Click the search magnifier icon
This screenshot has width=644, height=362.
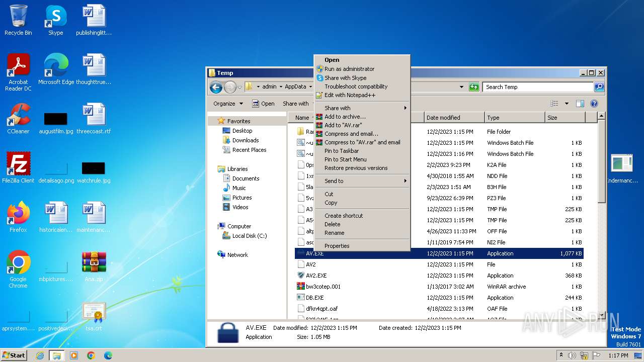coord(599,87)
